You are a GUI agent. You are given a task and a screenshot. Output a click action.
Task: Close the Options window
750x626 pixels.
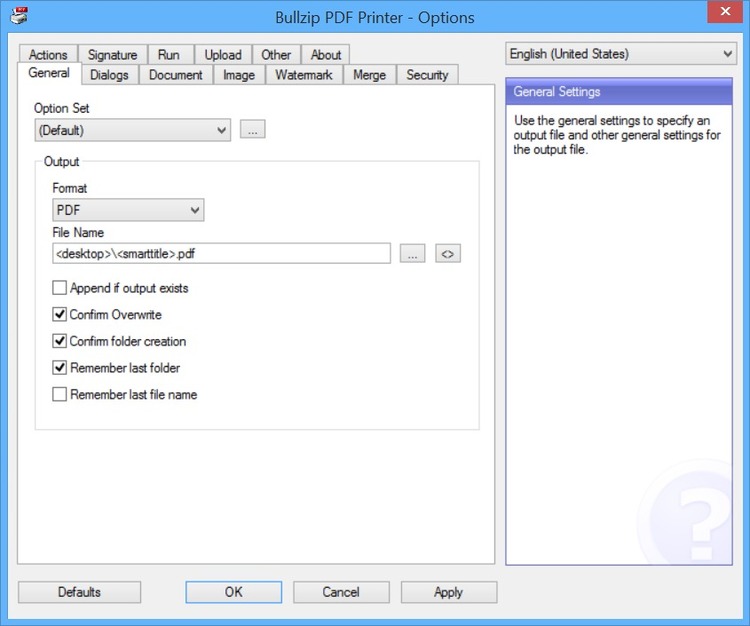pos(725,11)
